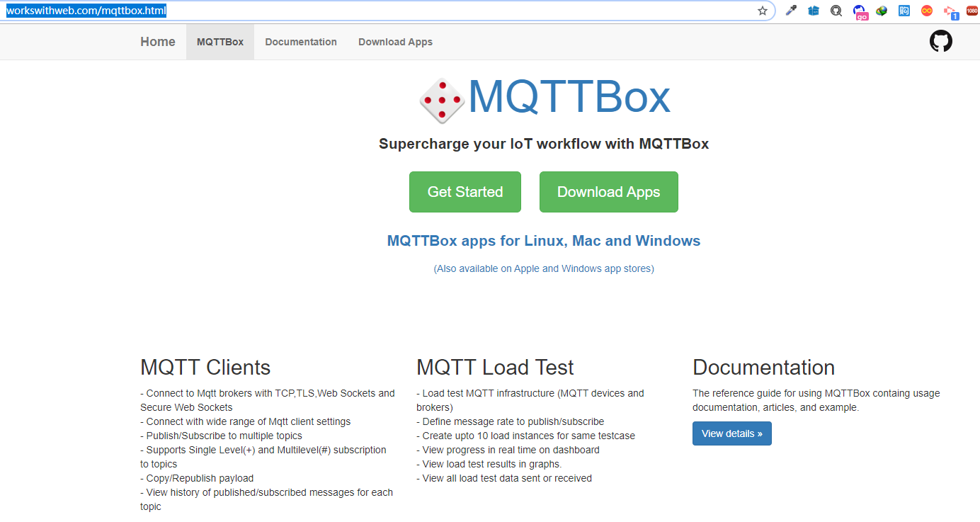
Task: Click the bookmark star in address bar
Action: [x=763, y=11]
